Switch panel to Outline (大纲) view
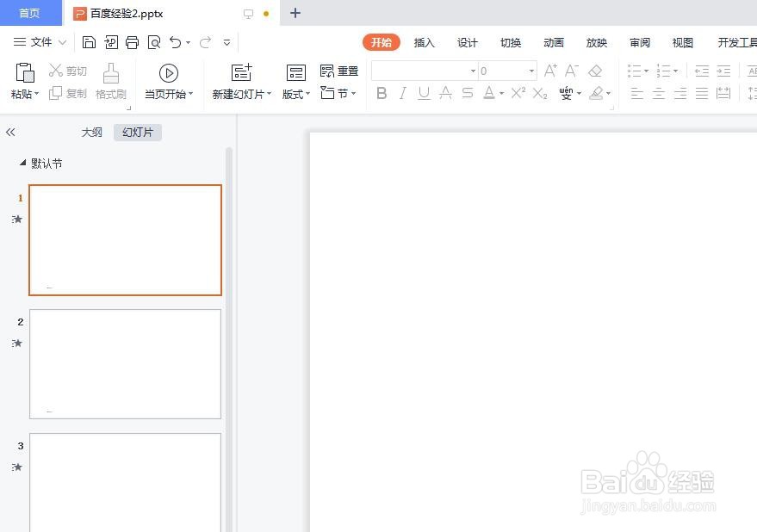757x532 pixels. [x=92, y=133]
